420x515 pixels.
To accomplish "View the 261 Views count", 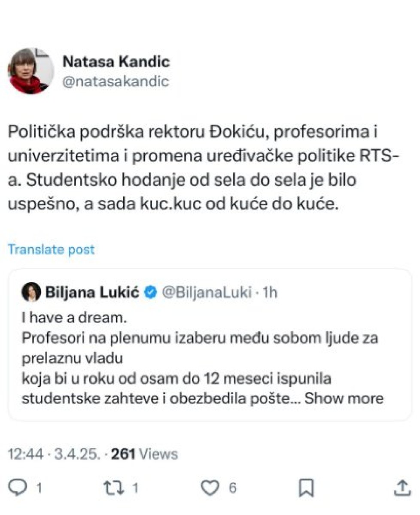I will [x=144, y=454].
